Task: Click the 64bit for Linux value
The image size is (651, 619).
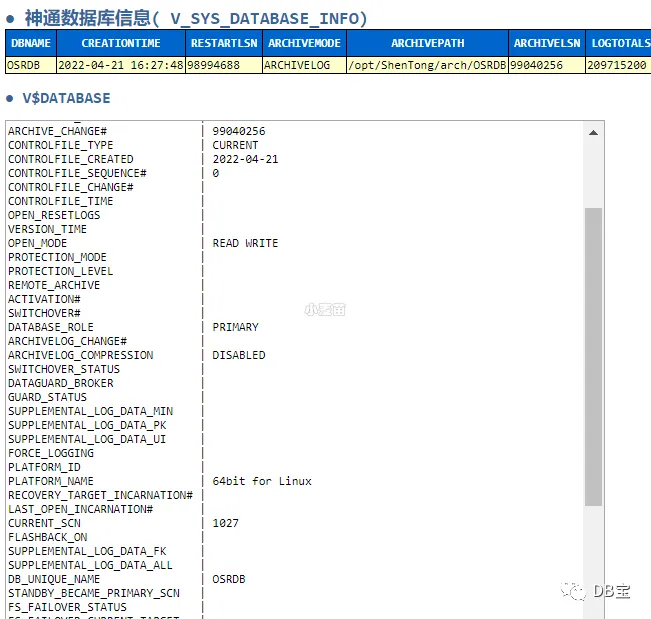Action: pyautogui.click(x=262, y=481)
